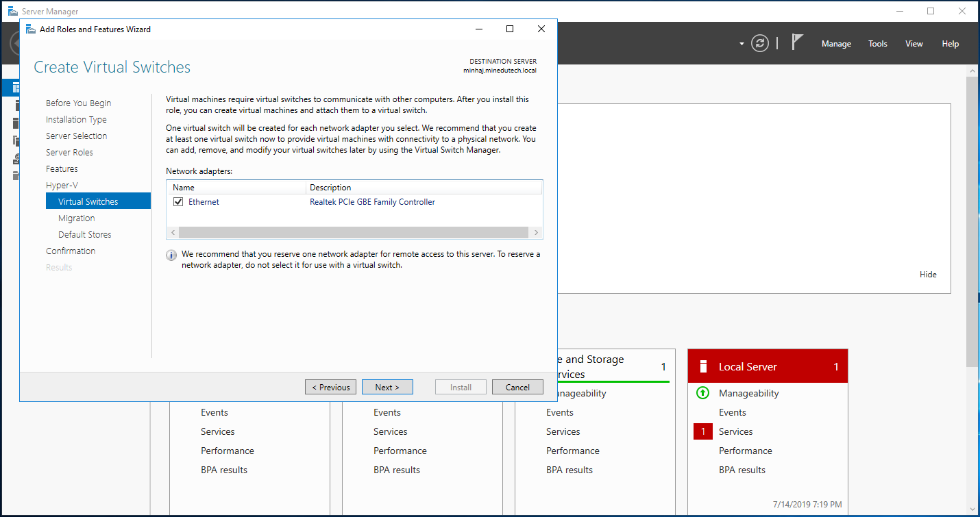
Task: Open the Manage menu
Action: (836, 44)
